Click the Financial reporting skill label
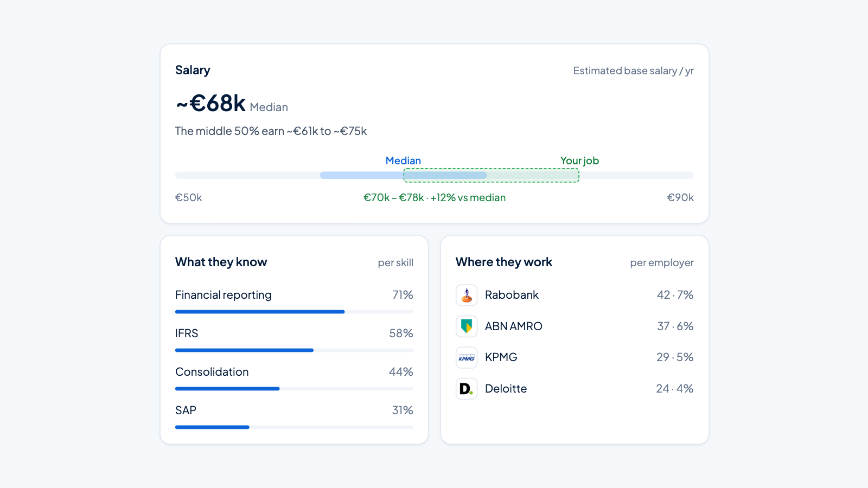This screenshot has height=488, width=868. [x=224, y=295]
